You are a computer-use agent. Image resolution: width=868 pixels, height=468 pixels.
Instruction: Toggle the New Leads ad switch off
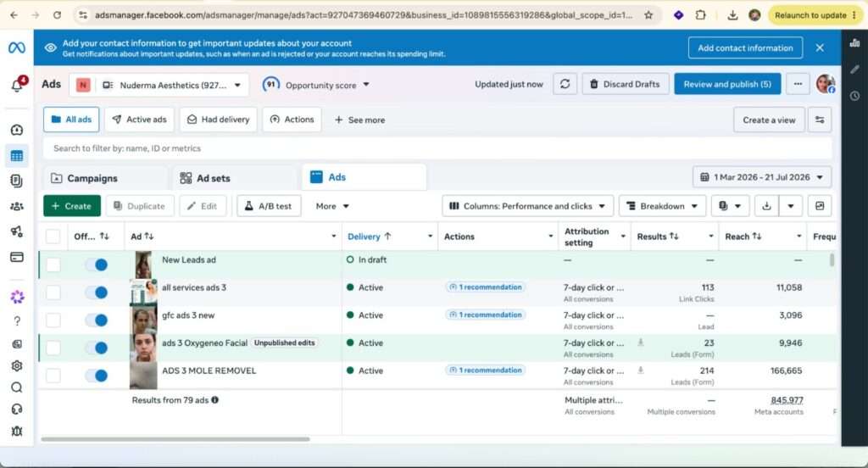pyautogui.click(x=97, y=265)
